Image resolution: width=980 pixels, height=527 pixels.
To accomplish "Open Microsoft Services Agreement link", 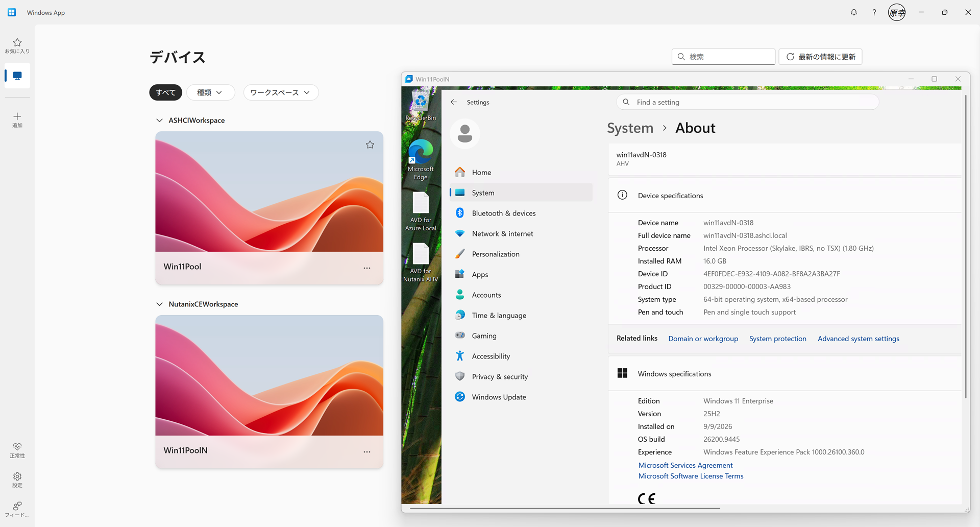I will 685,465.
